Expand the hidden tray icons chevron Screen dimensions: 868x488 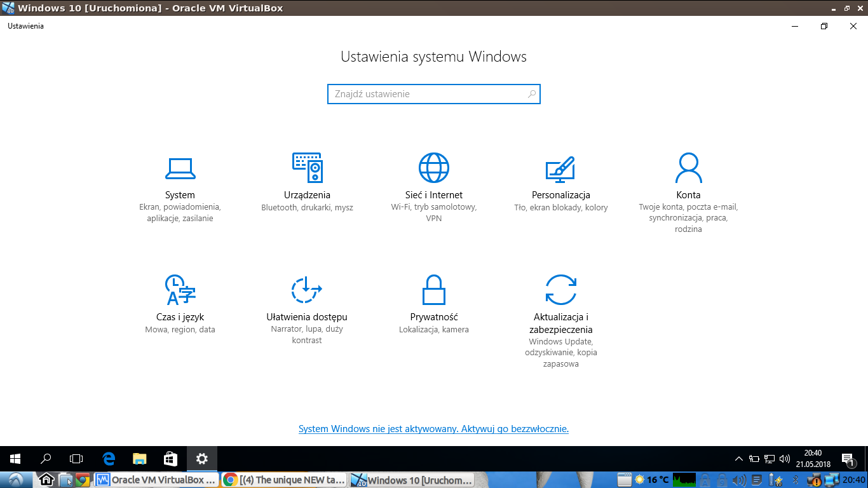point(738,457)
